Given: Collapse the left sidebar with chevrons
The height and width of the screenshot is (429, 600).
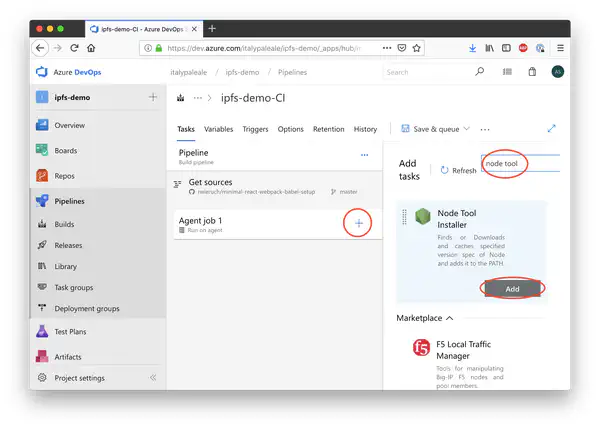Looking at the screenshot, I should (x=153, y=378).
